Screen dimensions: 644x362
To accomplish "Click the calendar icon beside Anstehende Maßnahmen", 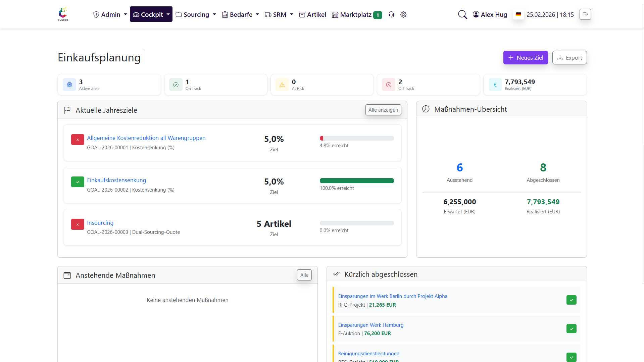I will (67, 275).
